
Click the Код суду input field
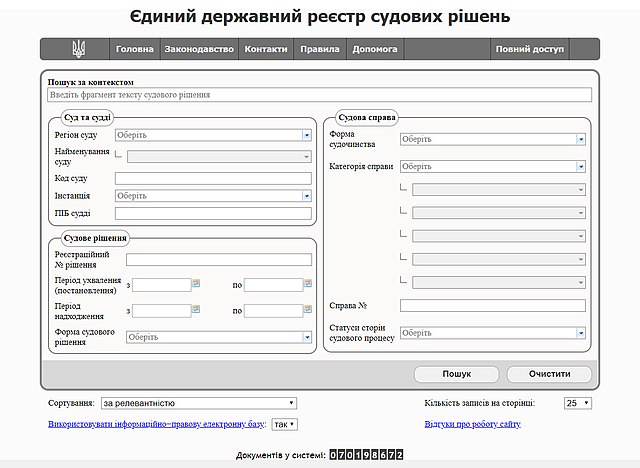coord(213,178)
